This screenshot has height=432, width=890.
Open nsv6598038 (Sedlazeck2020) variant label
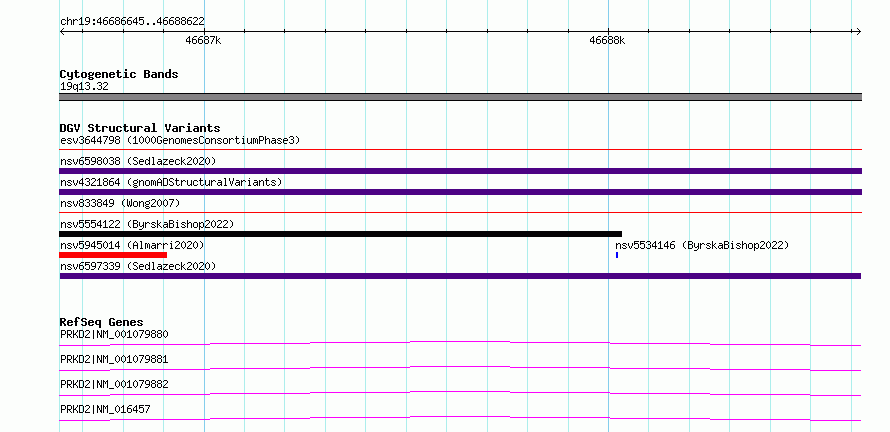point(138,161)
